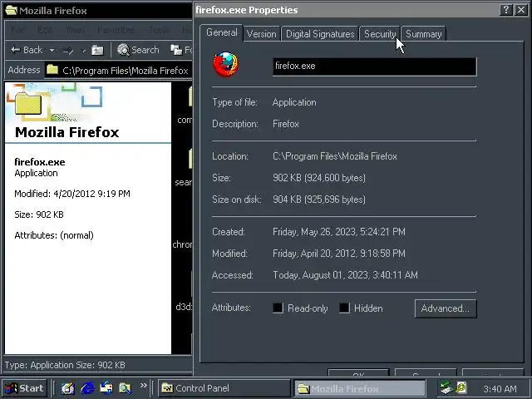Click the Search toolbar button in Explorer
The image size is (532, 399).
pos(138,50)
